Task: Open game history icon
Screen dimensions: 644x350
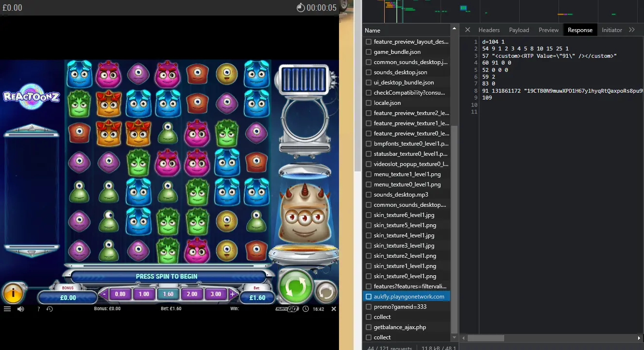Action: click(x=50, y=309)
